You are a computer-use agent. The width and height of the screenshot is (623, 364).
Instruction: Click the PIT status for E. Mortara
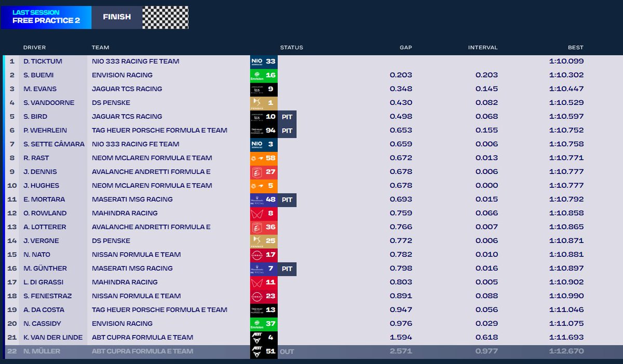click(287, 199)
